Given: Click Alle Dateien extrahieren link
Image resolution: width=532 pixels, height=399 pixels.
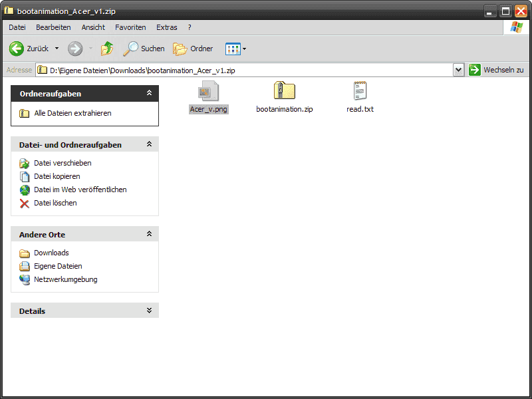Looking at the screenshot, I should [x=72, y=113].
